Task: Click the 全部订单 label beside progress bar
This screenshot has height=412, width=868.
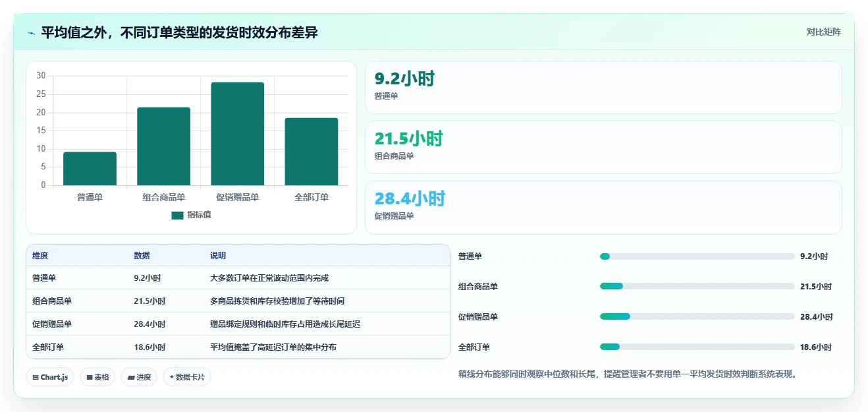Action: tap(474, 347)
